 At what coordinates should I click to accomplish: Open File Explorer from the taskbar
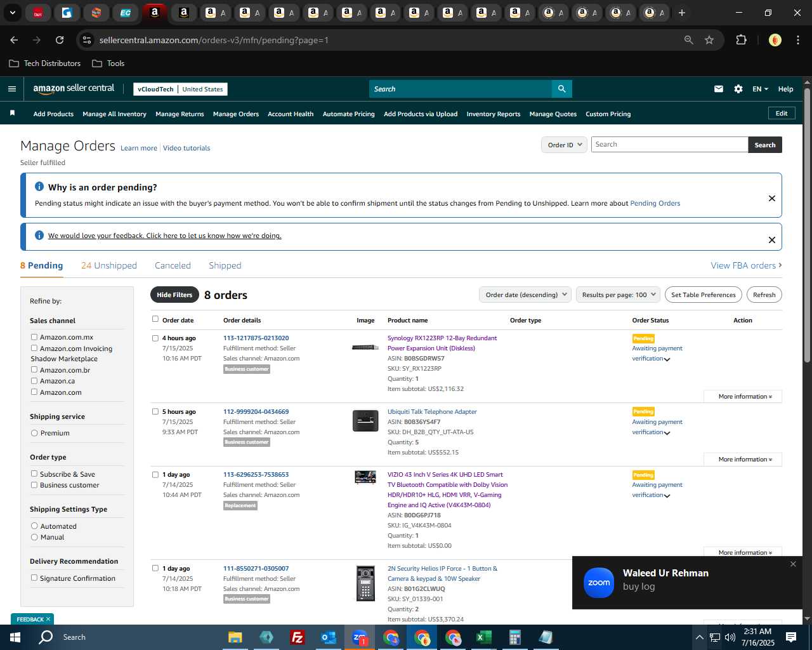[x=235, y=637]
